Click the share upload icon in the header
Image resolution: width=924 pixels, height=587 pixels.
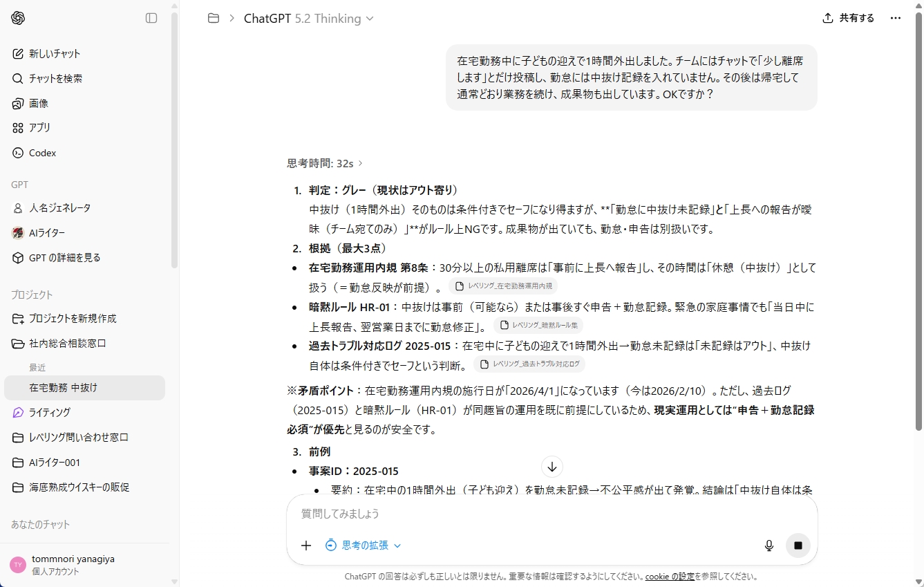pos(828,19)
